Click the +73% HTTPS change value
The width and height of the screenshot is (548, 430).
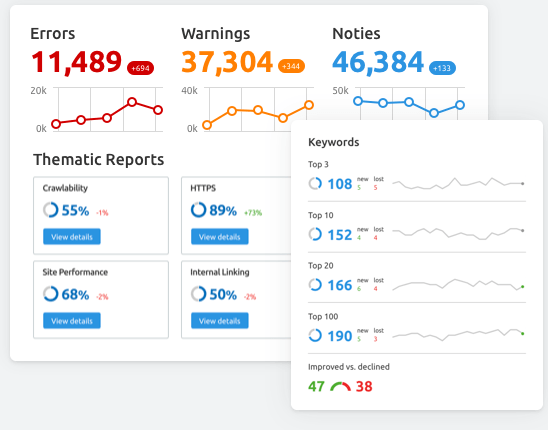253,213
